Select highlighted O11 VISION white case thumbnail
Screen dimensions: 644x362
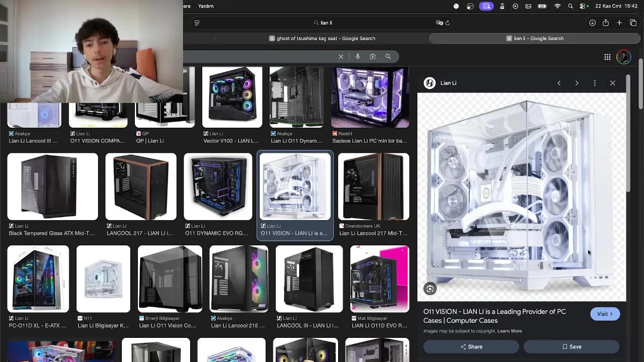tap(295, 187)
